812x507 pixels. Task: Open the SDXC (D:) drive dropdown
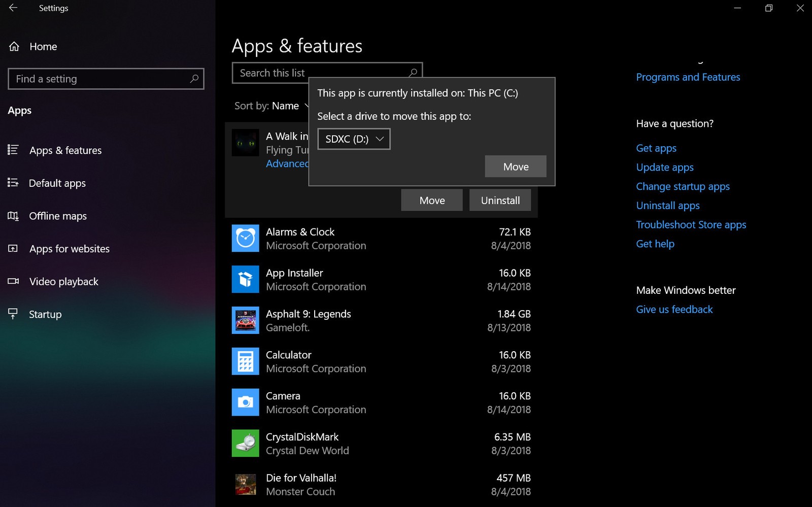[x=354, y=139]
